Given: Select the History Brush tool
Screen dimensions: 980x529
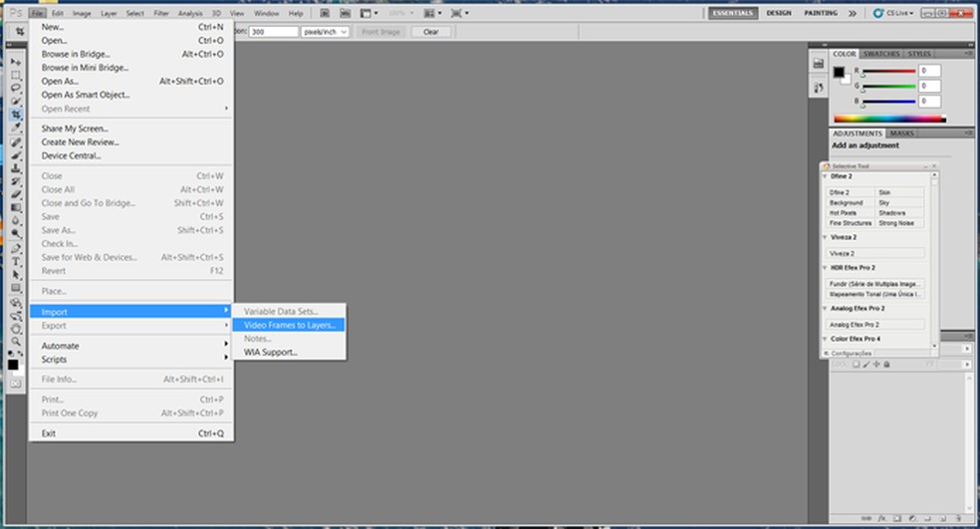Looking at the screenshot, I should (16, 181).
